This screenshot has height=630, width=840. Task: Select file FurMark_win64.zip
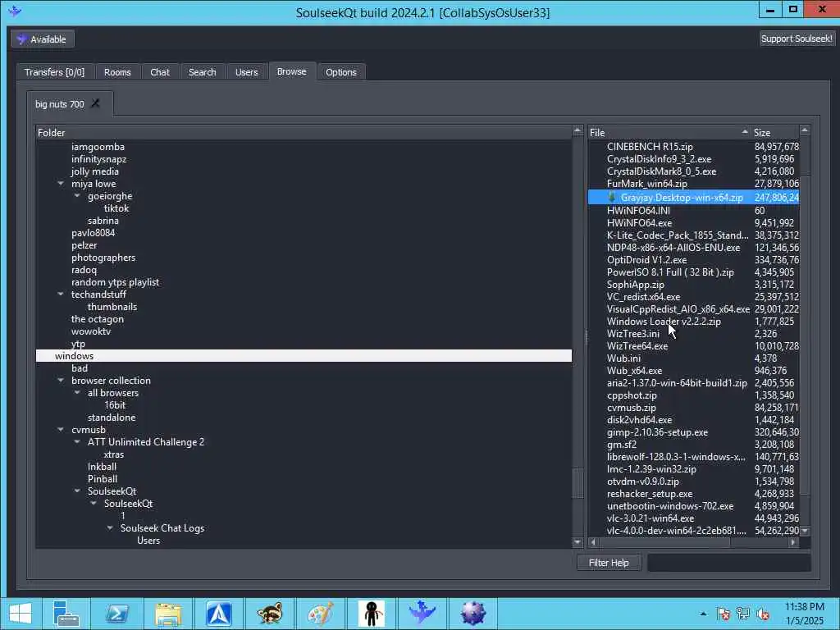tap(647, 184)
